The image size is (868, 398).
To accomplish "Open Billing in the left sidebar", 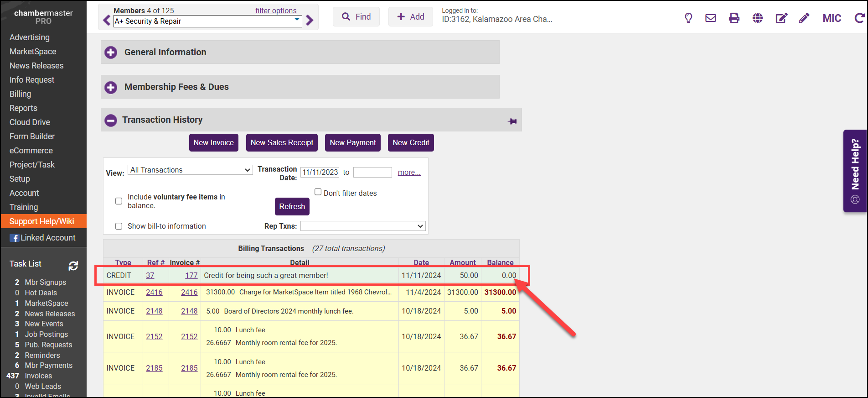I will (x=21, y=94).
